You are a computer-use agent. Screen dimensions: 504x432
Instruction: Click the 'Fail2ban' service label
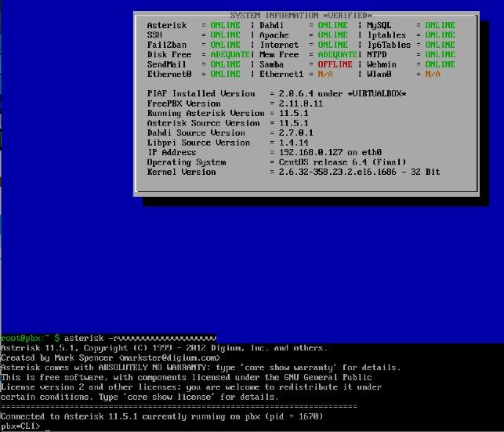pos(166,45)
